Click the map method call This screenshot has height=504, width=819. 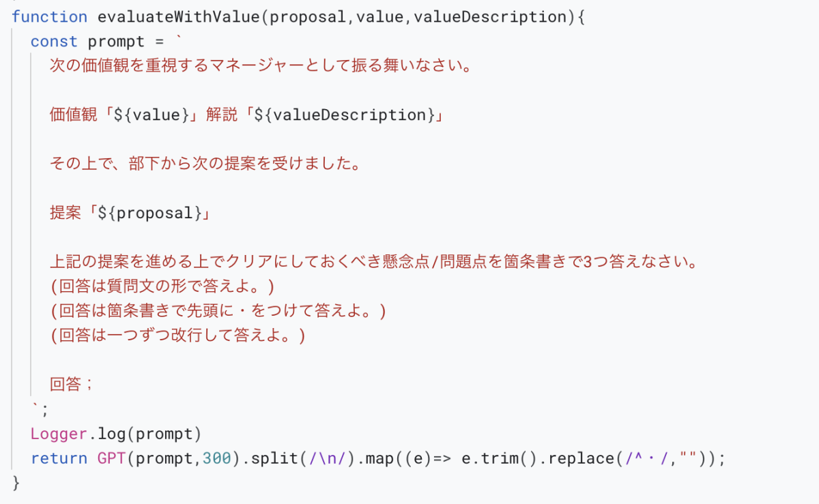374,458
